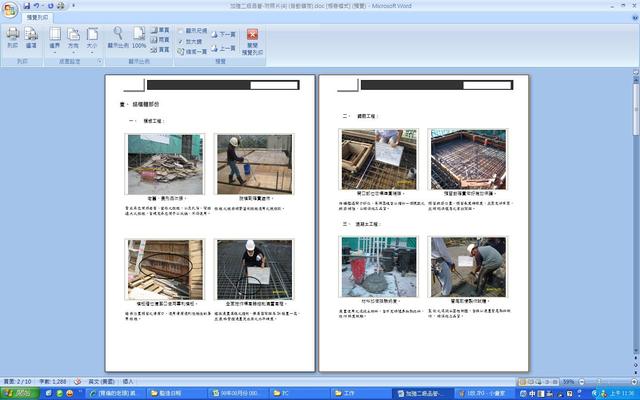Screen dimensions: 640x400
Task: Click Shrink One Page (縮減一頁) button
Action: coord(191,51)
